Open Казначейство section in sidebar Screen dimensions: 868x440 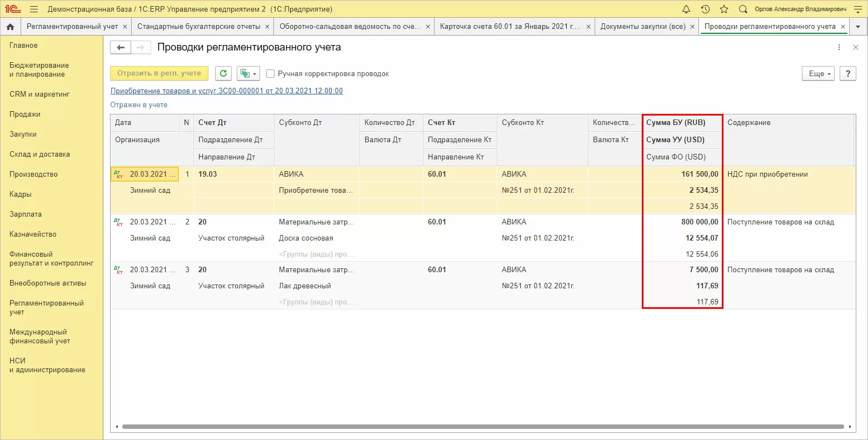point(33,234)
